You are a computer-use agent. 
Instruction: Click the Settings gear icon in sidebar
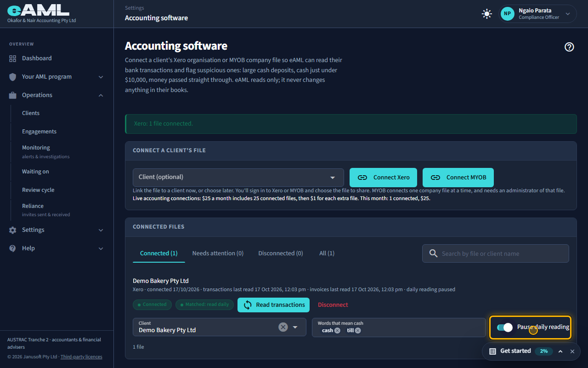point(13,230)
